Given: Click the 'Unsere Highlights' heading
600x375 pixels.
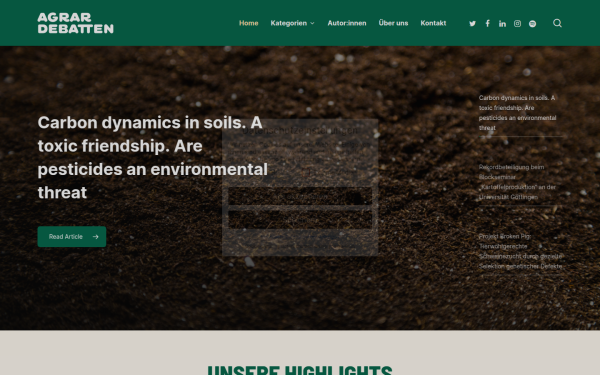Looking at the screenshot, I should [300, 370].
